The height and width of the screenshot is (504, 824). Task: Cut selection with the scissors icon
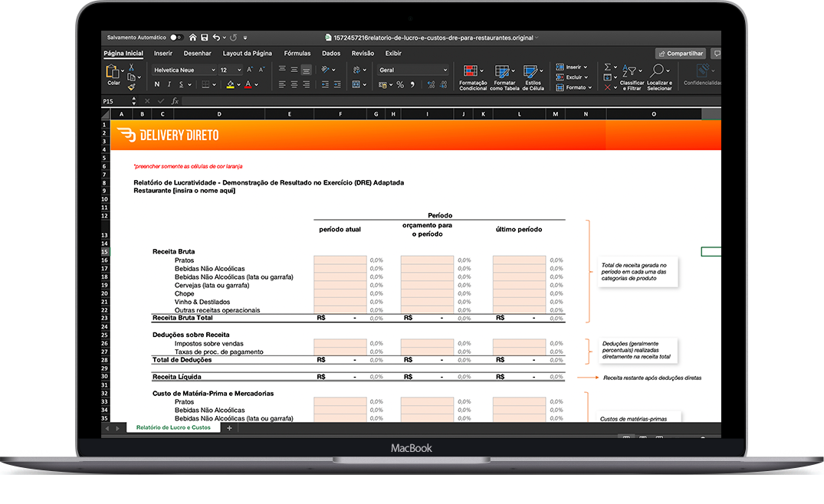(131, 67)
